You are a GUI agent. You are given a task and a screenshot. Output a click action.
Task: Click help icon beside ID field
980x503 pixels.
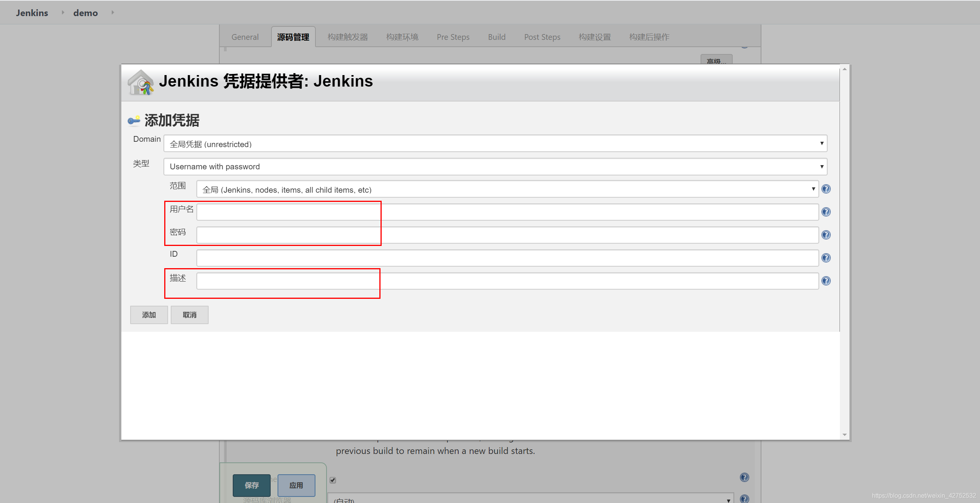[x=826, y=258]
